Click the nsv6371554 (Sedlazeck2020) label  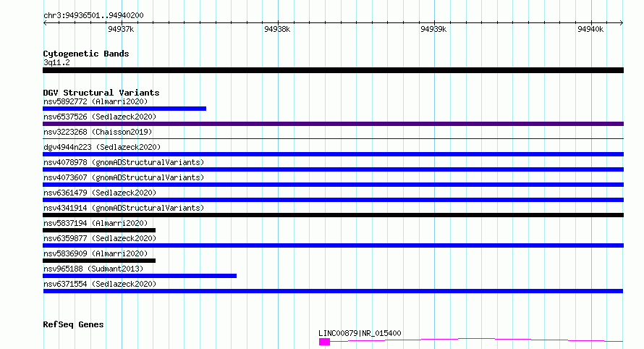pos(100,284)
